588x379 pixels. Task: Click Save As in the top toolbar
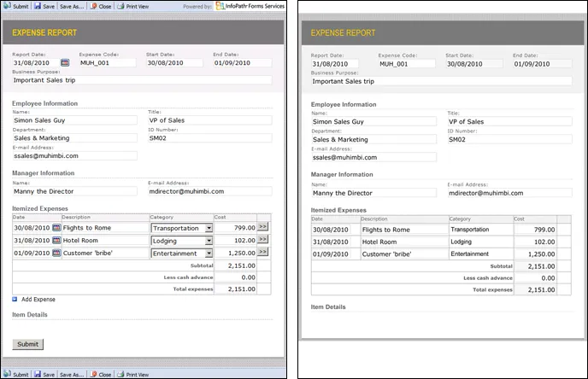(71, 5)
